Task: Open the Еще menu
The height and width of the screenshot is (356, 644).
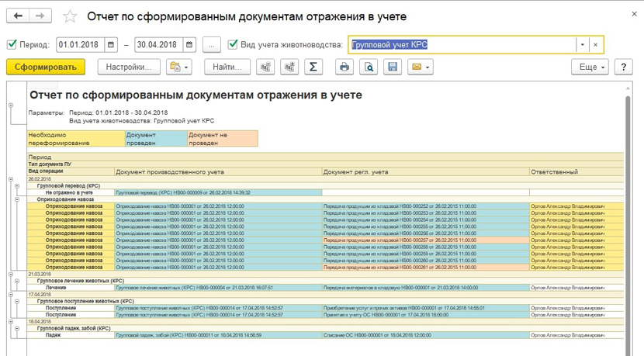Action: [593, 67]
